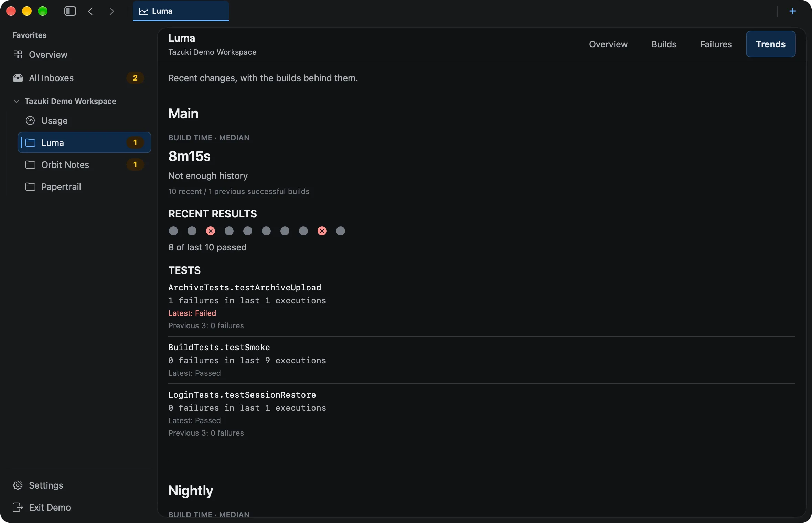Switch to the Overview tab

(x=608, y=44)
